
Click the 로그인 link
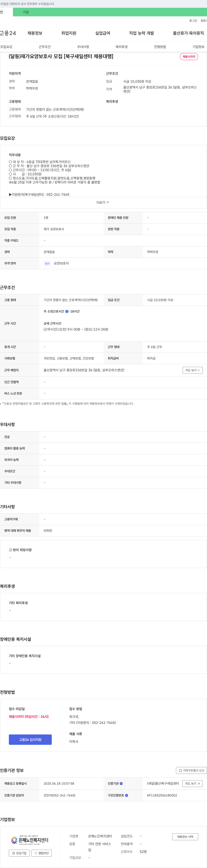point(193,21)
